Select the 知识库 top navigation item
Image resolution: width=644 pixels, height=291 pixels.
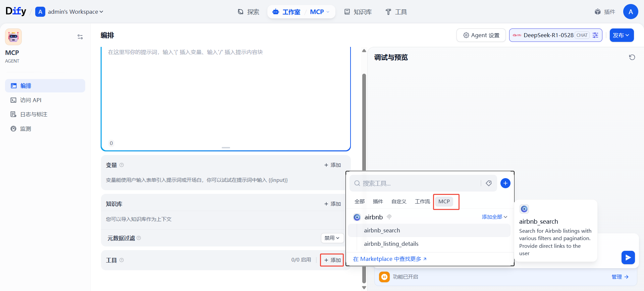[358, 12]
